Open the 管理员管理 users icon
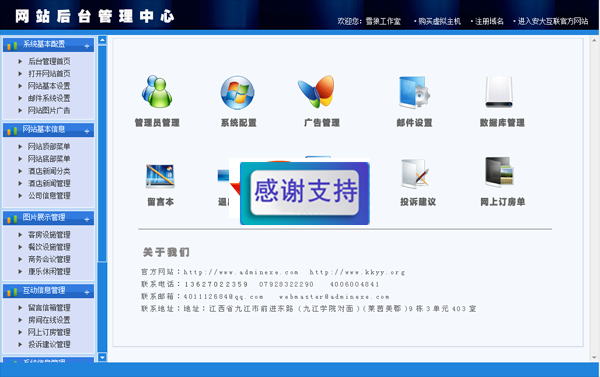 157,91
